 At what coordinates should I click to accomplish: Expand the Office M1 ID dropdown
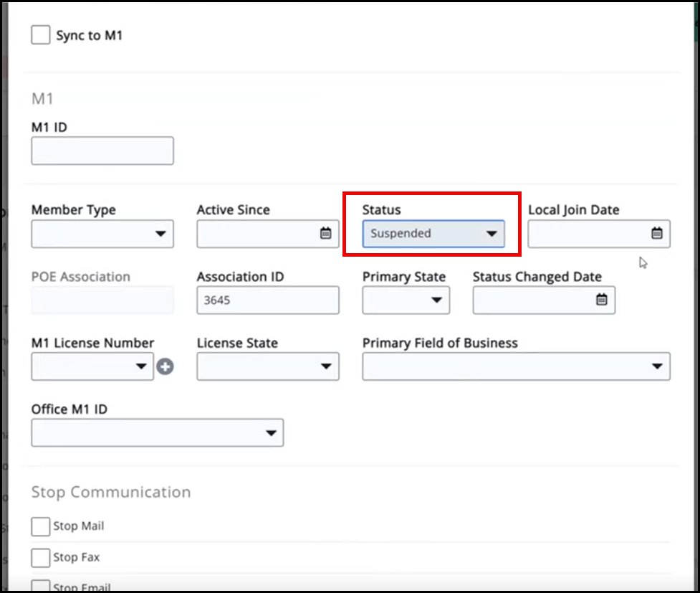[x=157, y=433]
